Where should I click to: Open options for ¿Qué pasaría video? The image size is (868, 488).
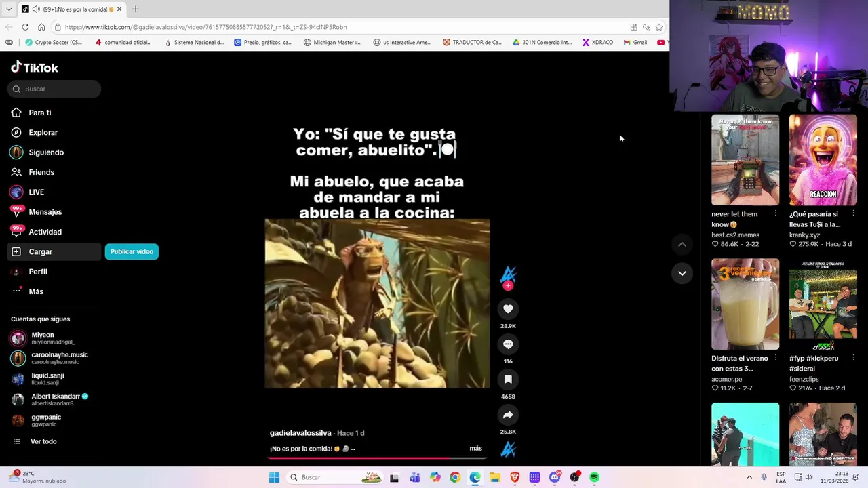coord(854,213)
